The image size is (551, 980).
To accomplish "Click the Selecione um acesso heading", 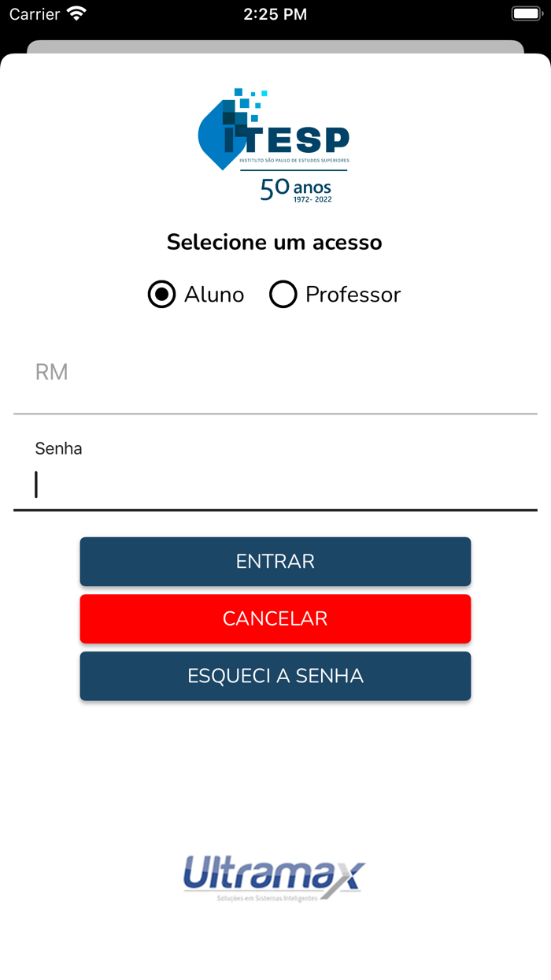I will point(273,242).
